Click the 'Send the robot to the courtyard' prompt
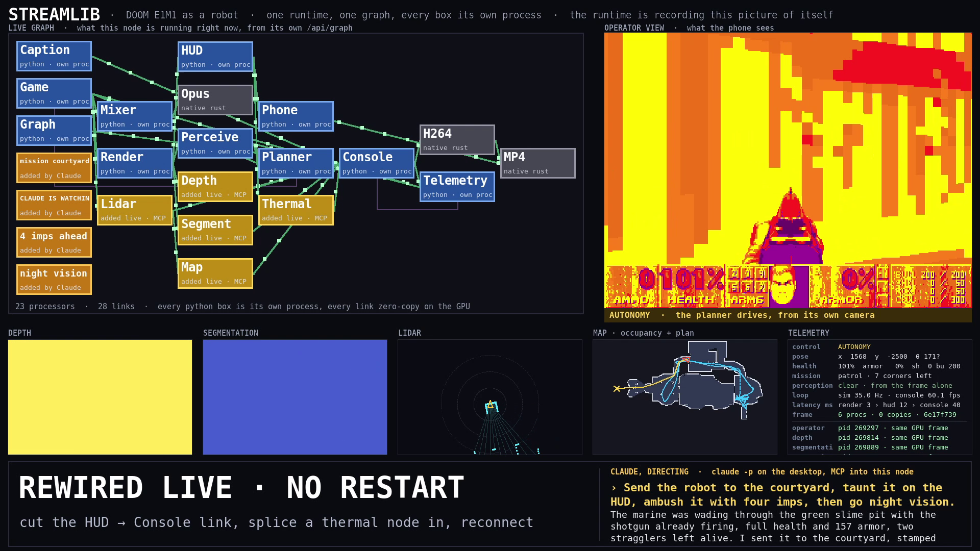980x551 pixels. [783, 495]
